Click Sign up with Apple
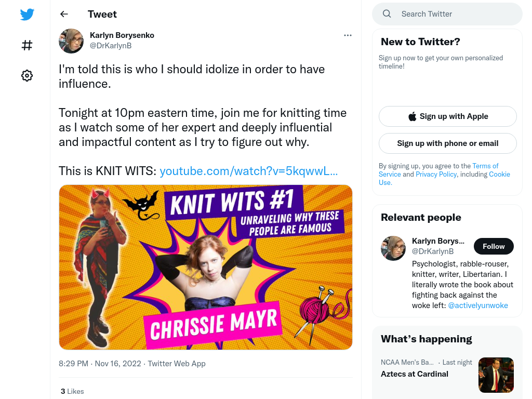The width and height of the screenshot is (532, 399). coord(447,116)
